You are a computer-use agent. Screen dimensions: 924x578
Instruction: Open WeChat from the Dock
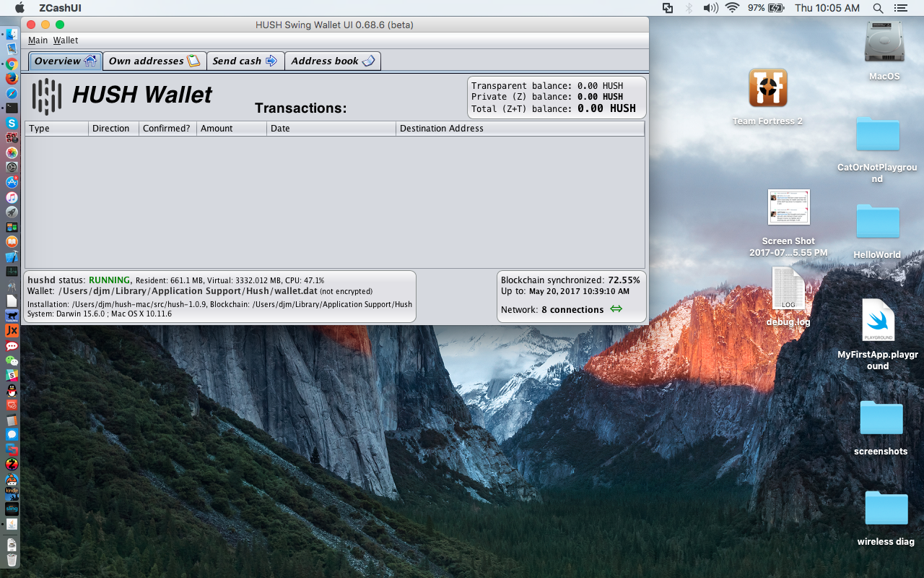click(x=12, y=361)
